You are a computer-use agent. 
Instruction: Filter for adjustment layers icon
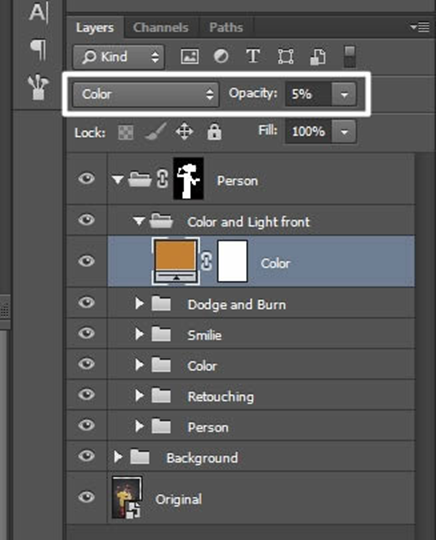221,56
